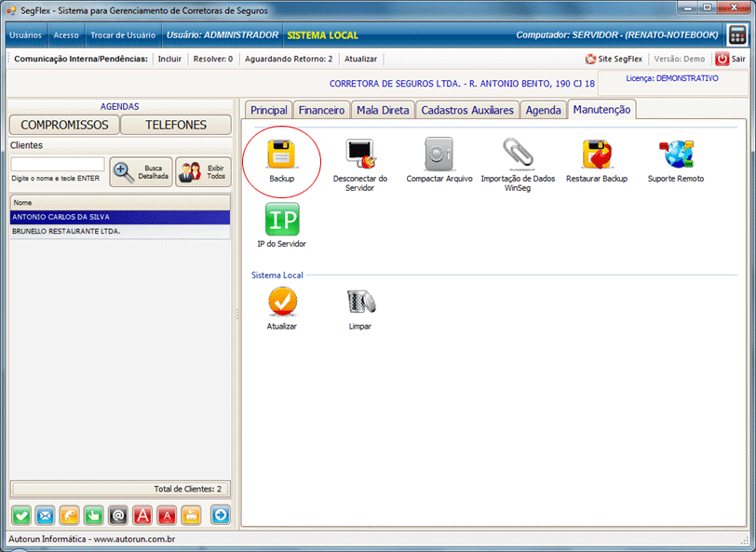Viewport: 756px width, 552px height.
Task: Switch to the Agenda tab
Action: (x=544, y=111)
